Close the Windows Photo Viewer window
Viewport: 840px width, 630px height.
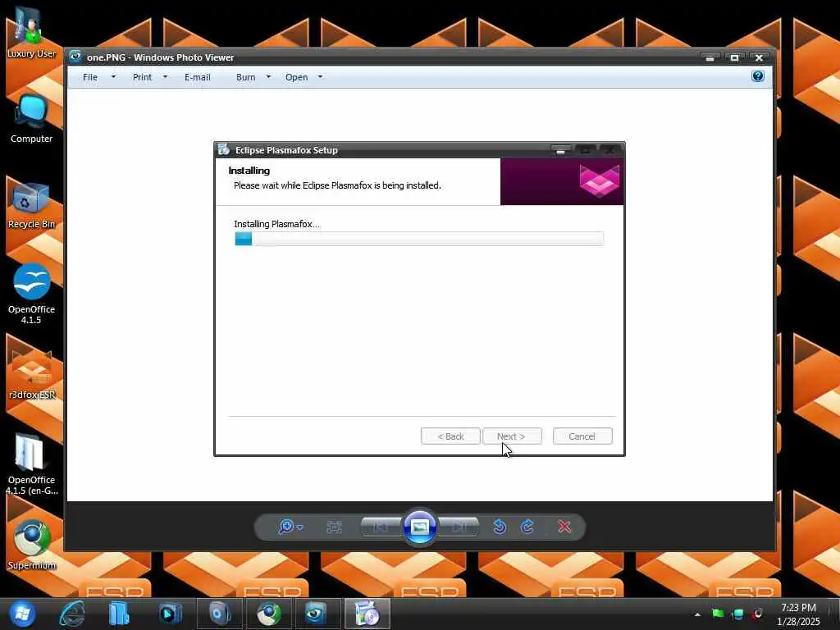pos(759,57)
